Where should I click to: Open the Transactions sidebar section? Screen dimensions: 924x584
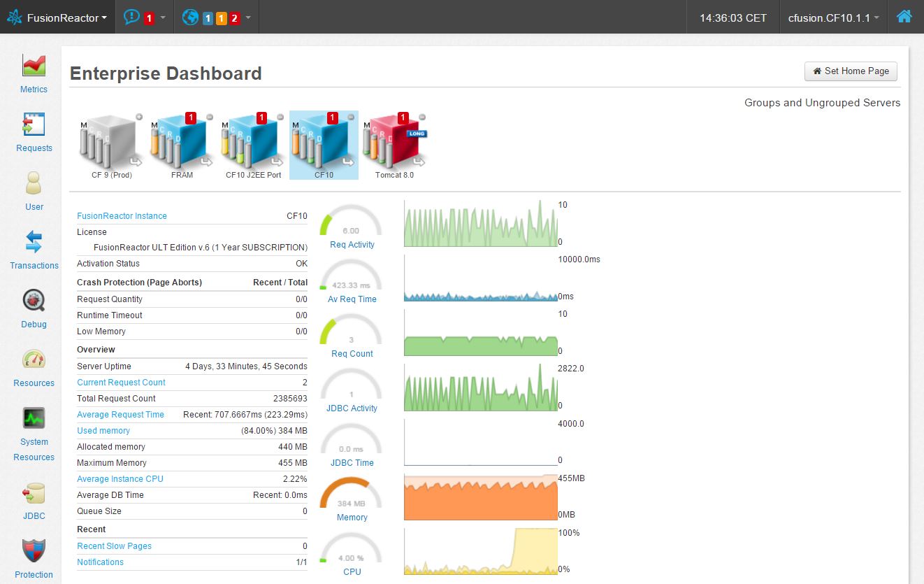[34, 250]
